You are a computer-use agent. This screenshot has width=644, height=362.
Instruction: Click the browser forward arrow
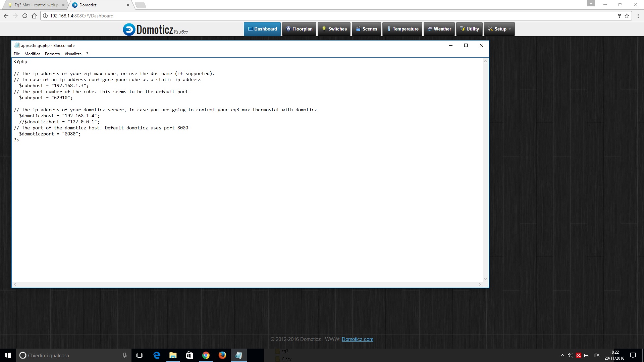[x=15, y=16]
